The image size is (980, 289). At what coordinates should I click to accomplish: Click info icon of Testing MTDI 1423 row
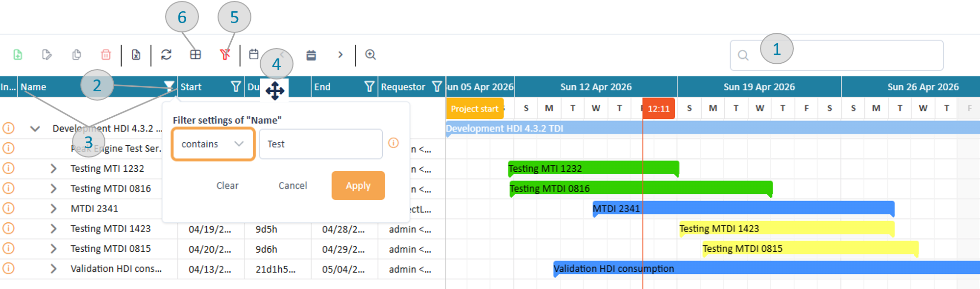[8, 229]
